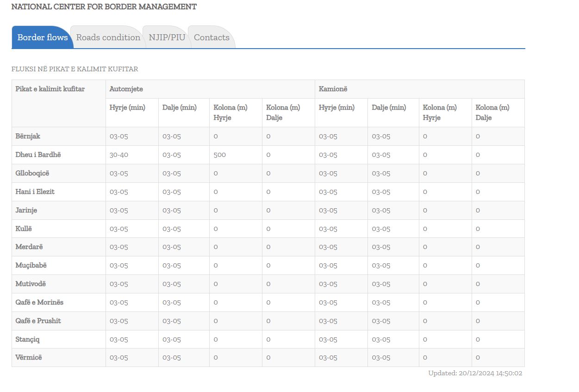Click the Vërmicë border crossing name
579x392 pixels.
28,358
